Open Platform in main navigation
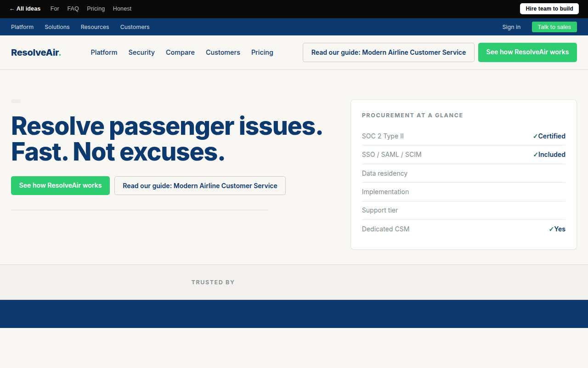 point(104,52)
